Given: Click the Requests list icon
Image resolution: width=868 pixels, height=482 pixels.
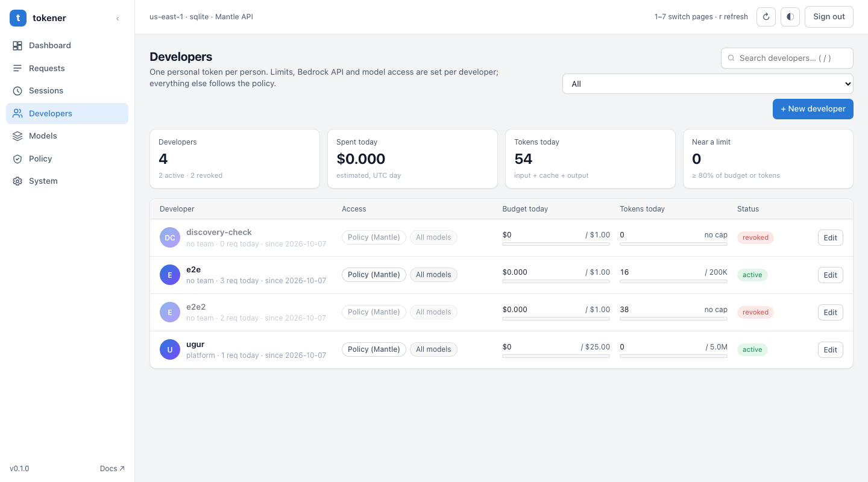Looking at the screenshot, I should pyautogui.click(x=17, y=68).
